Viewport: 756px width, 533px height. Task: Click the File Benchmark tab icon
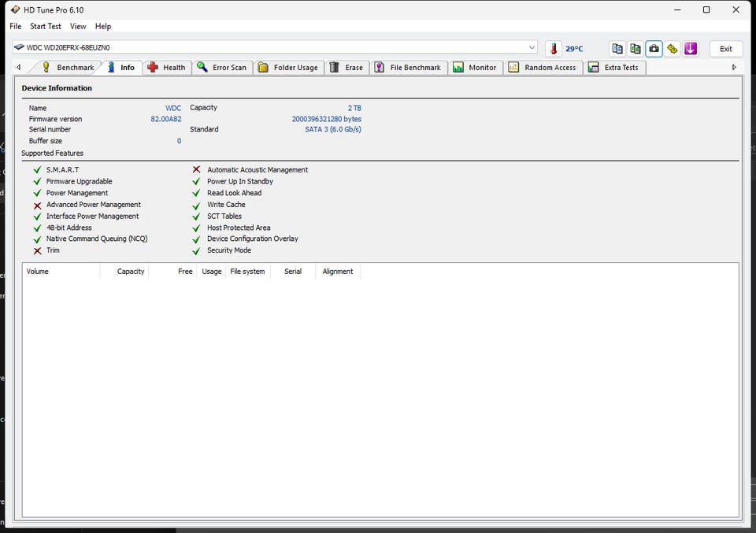point(380,68)
